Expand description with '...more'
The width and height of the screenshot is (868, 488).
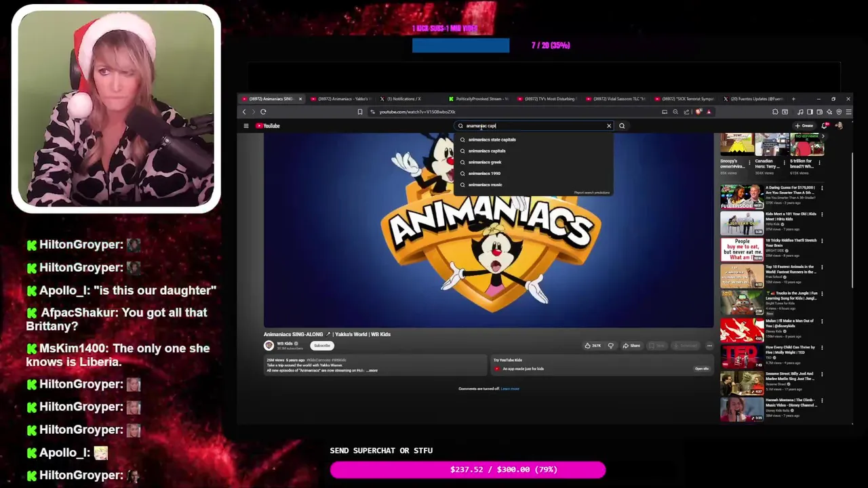[372, 370]
